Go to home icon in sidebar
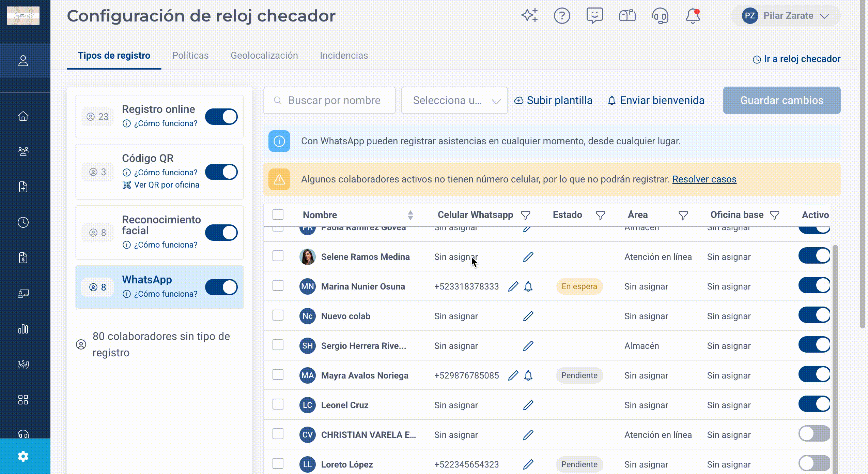Viewport: 868px width, 474px height. 23,116
